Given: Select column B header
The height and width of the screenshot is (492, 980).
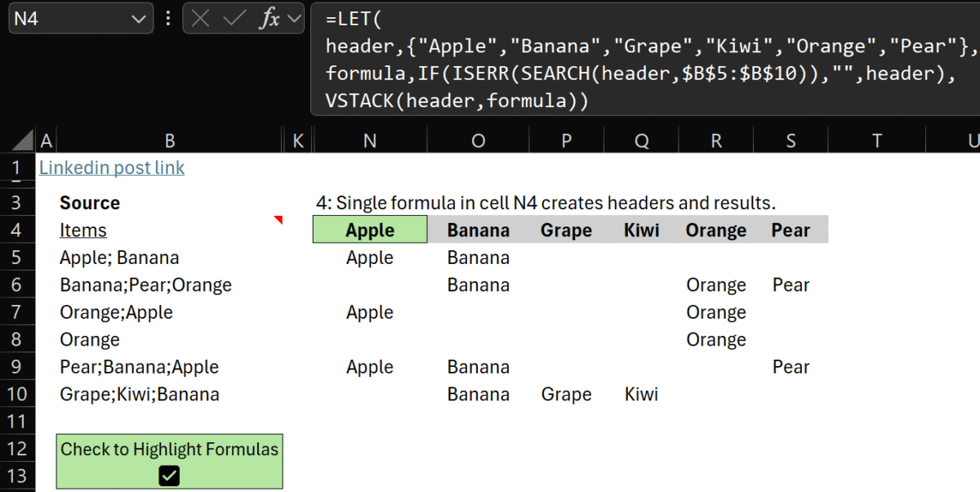Looking at the screenshot, I should coord(170,141).
